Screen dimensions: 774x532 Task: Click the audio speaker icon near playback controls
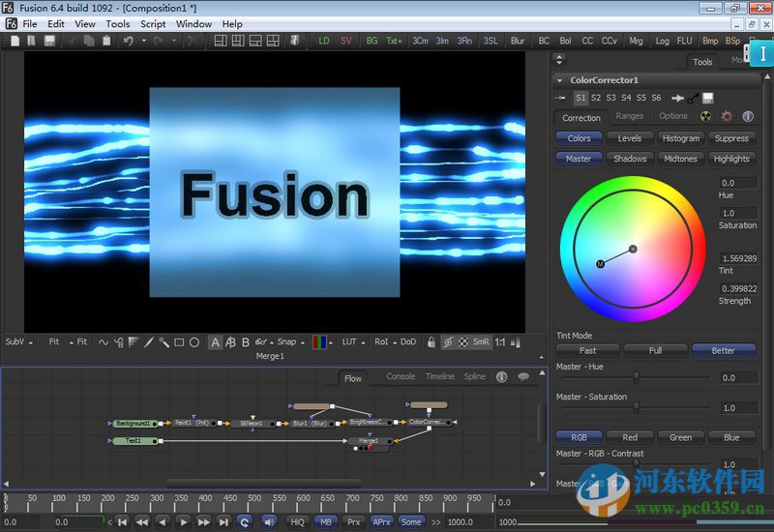[x=269, y=521]
